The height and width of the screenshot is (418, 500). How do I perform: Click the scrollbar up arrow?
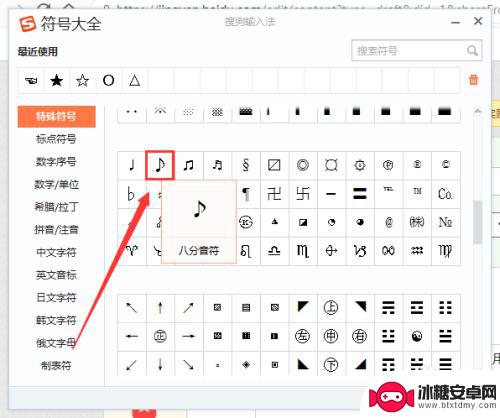478,110
